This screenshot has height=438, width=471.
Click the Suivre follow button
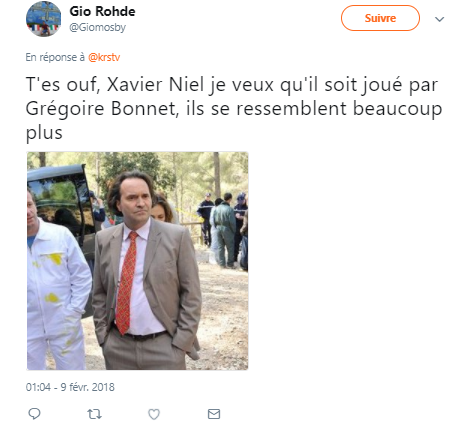point(380,18)
